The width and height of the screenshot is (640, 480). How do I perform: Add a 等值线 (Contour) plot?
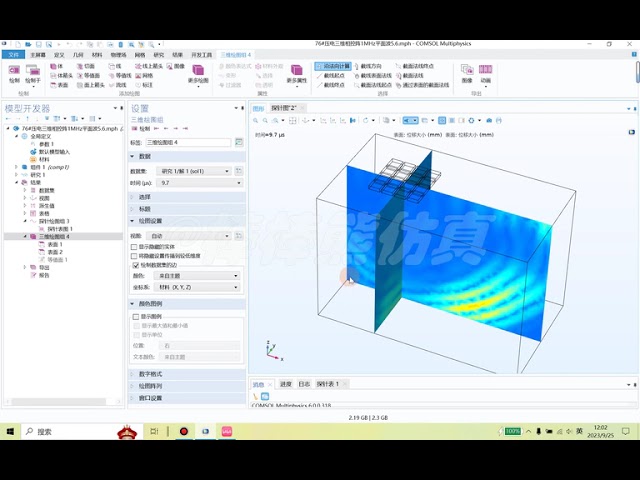[120, 76]
